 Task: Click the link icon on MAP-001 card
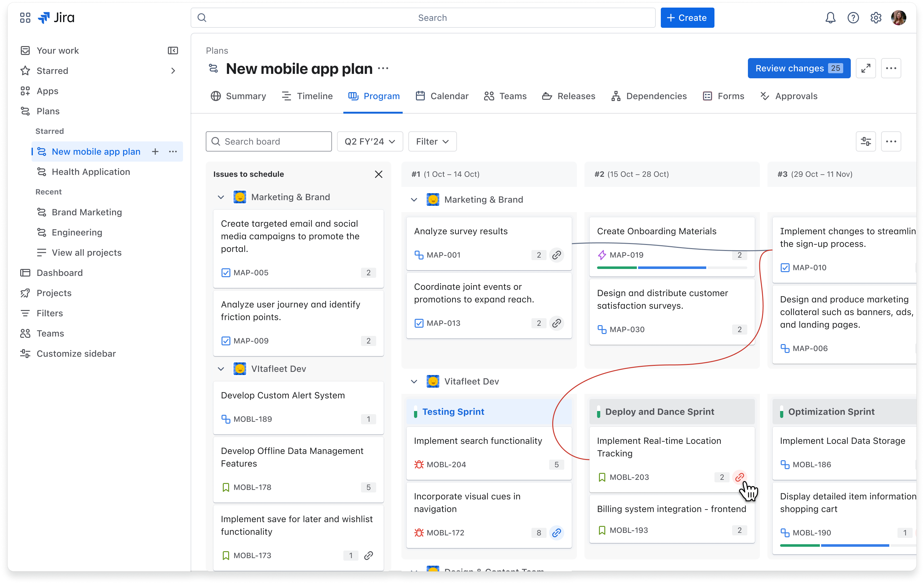point(556,255)
